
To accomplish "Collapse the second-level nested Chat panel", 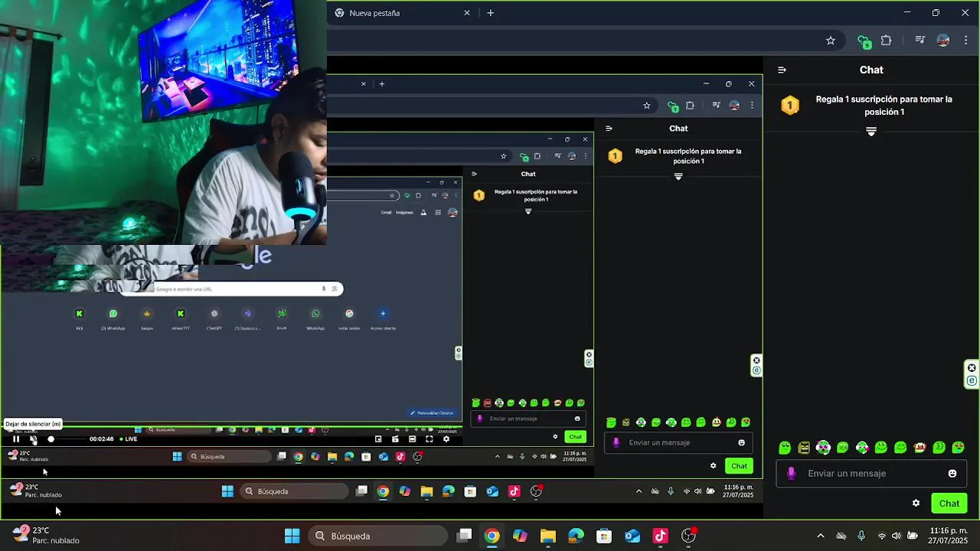I will [609, 129].
